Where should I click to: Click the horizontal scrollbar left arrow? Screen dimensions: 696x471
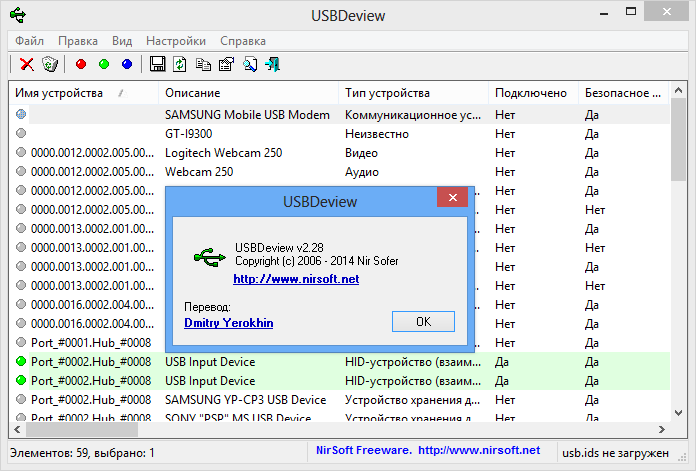point(17,429)
